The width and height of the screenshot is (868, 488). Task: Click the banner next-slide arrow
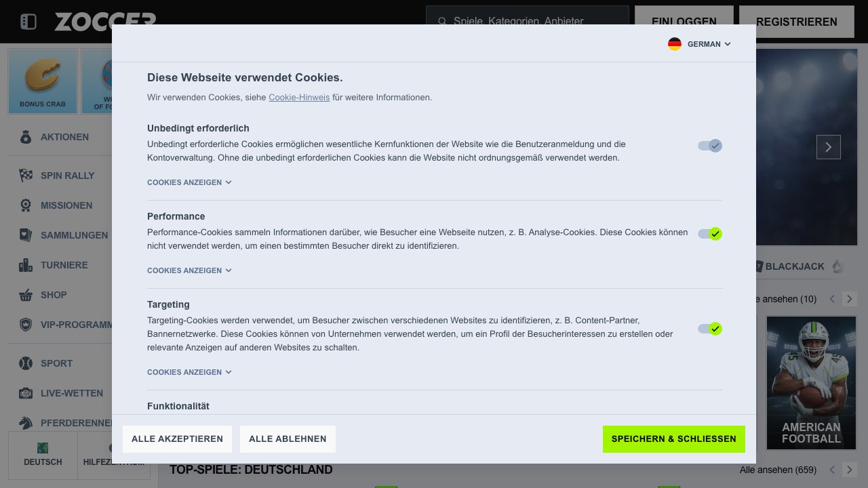click(x=829, y=147)
